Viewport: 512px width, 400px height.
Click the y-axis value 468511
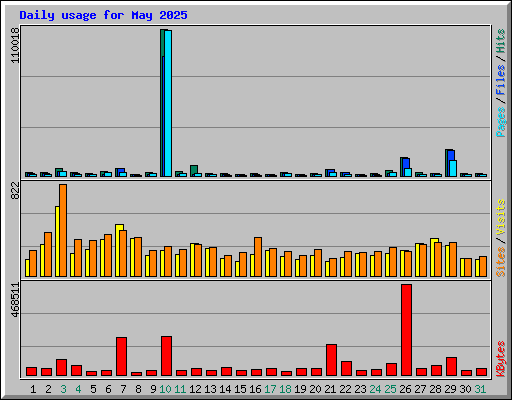(x=15, y=300)
